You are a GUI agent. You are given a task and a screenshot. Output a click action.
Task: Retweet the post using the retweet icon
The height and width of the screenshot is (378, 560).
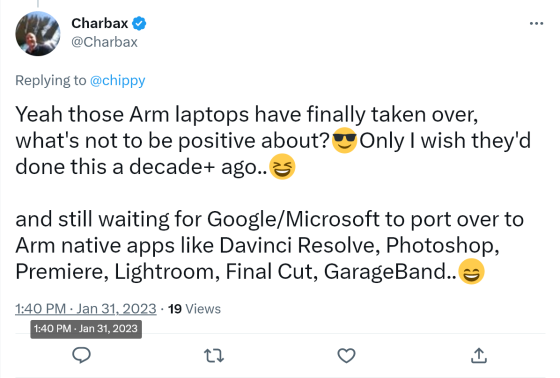coord(214,356)
